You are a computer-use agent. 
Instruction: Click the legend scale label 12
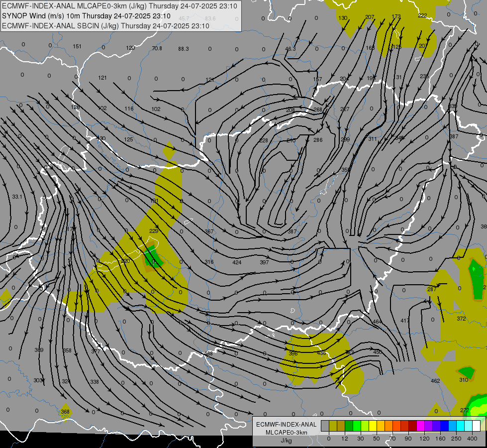[x=344, y=439]
